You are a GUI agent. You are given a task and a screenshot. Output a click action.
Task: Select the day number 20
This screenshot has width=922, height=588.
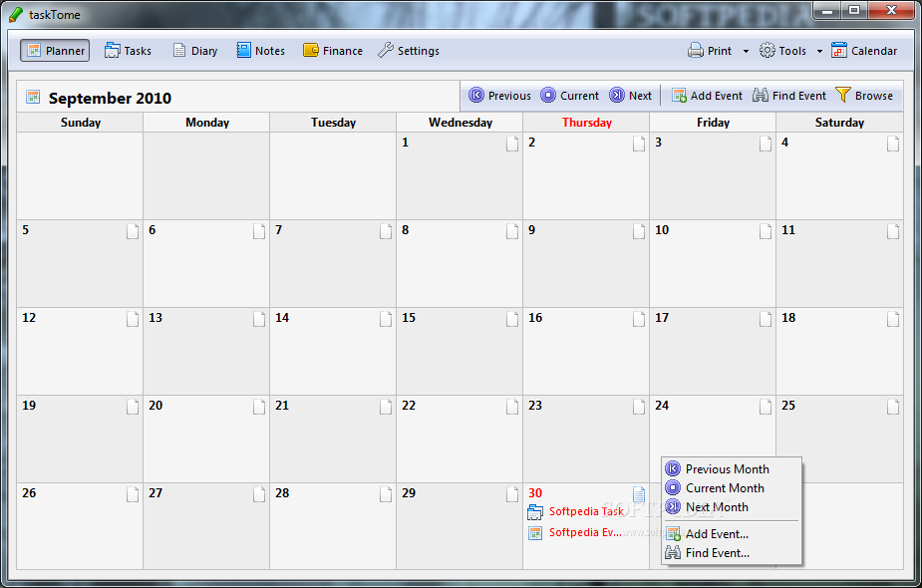point(155,406)
